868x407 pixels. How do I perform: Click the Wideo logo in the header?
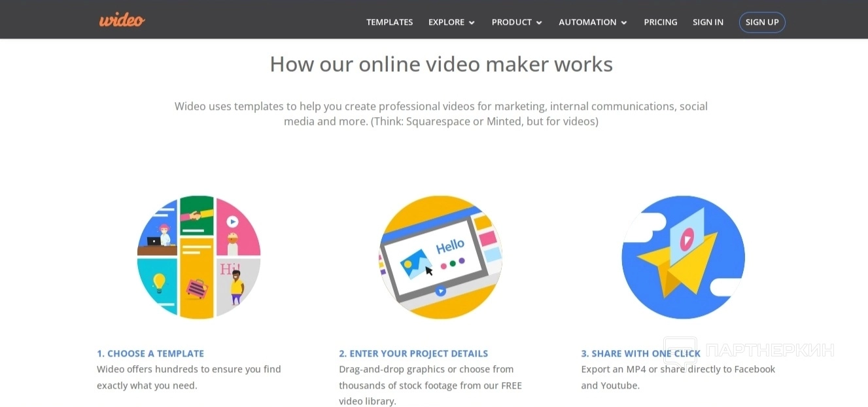122,20
